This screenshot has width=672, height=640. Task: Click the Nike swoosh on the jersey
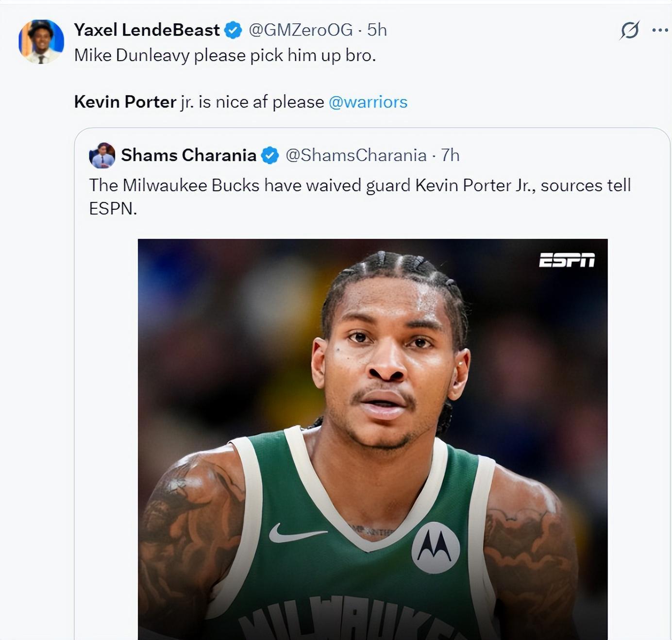tap(297, 533)
